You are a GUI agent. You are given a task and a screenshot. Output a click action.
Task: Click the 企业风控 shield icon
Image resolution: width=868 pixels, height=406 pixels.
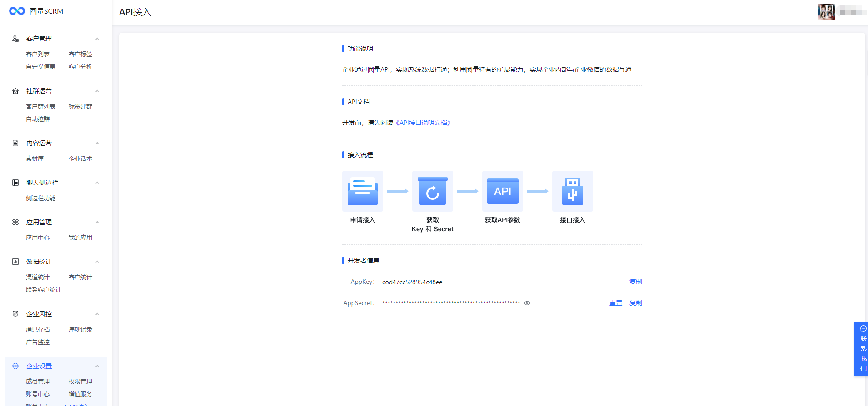tap(15, 314)
